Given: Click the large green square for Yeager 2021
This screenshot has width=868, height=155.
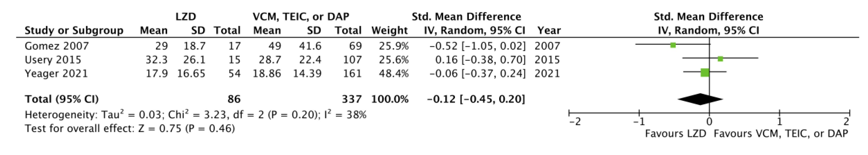Looking at the screenshot, I should [705, 72].
